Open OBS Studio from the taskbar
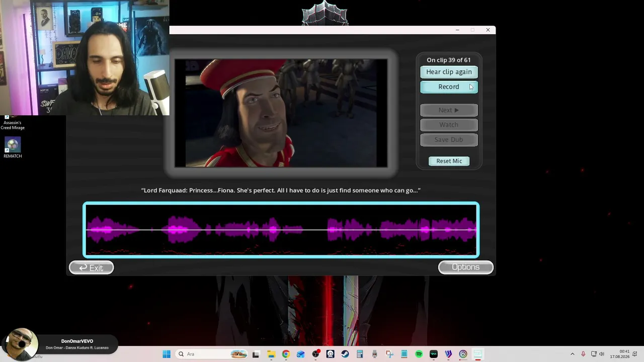Viewport: 644px width, 362px height. click(x=315, y=354)
